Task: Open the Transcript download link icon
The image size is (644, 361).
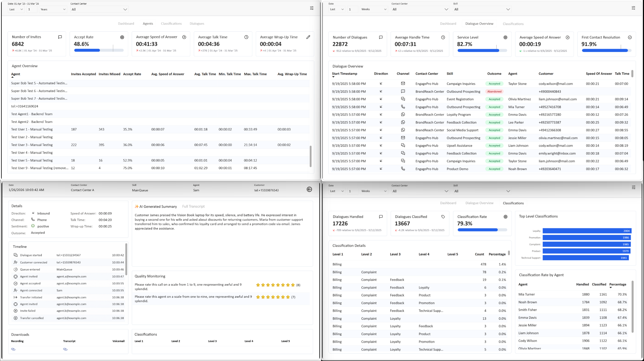Action: point(65,349)
